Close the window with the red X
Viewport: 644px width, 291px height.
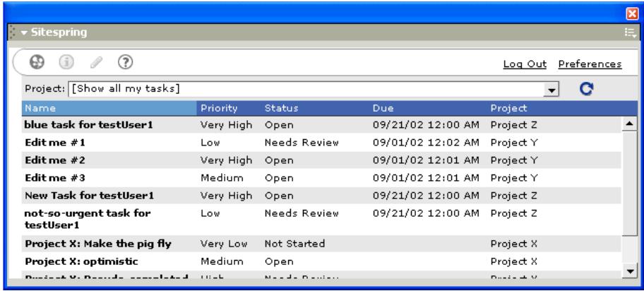pos(632,14)
